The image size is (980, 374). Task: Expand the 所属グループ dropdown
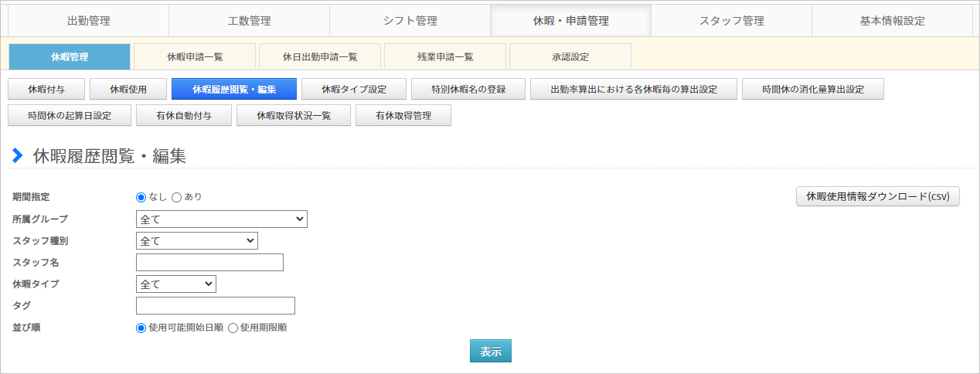(221, 219)
